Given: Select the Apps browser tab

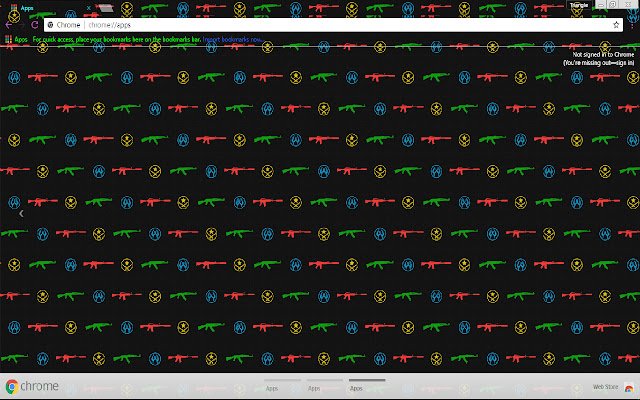Looking at the screenshot, I should pos(49,8).
